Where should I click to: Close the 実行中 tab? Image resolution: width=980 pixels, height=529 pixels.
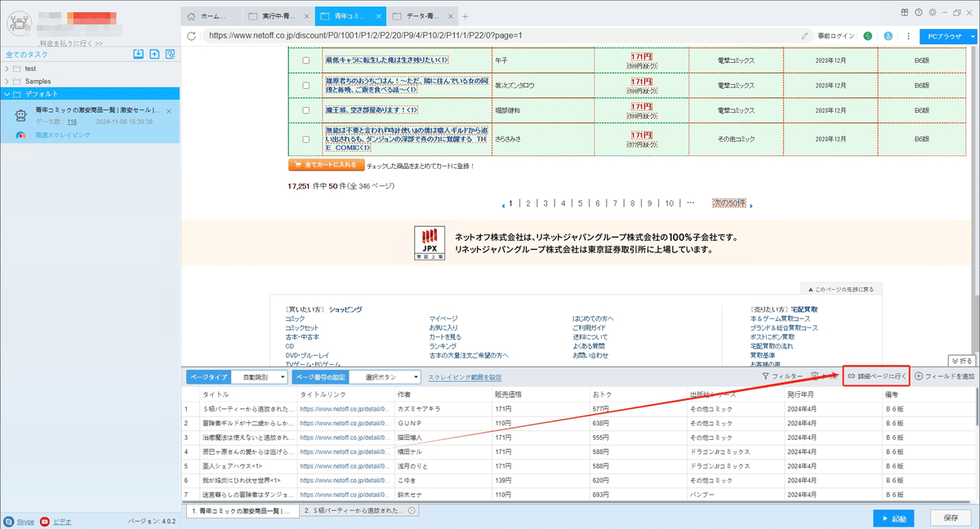point(305,16)
